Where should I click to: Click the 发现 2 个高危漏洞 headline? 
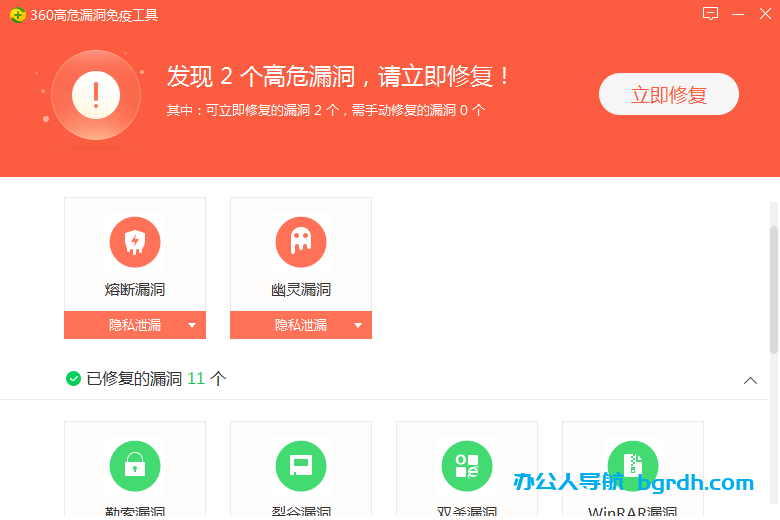pos(338,77)
